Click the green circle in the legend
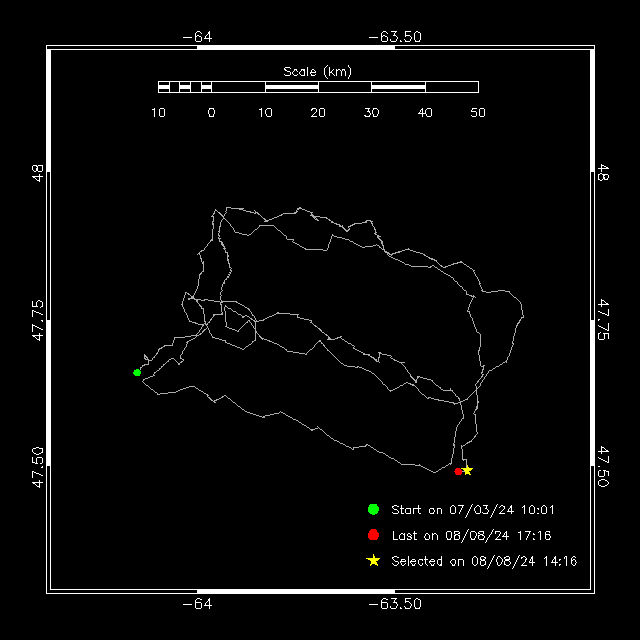640x640 pixels. click(x=373, y=509)
